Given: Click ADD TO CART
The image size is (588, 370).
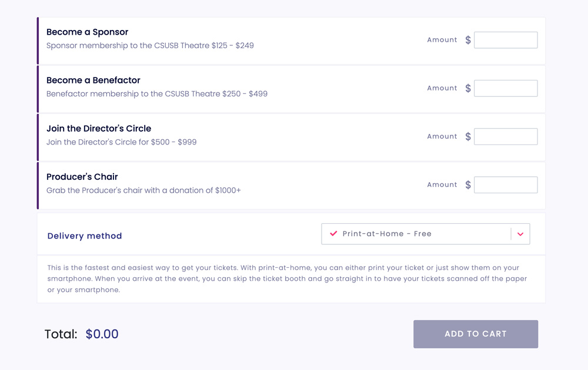Looking at the screenshot, I should click(475, 334).
